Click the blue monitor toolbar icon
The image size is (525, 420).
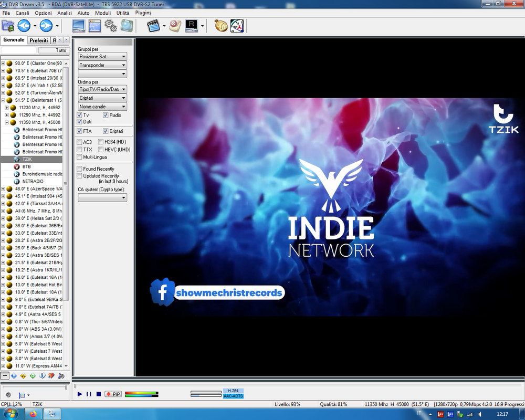tap(79, 26)
